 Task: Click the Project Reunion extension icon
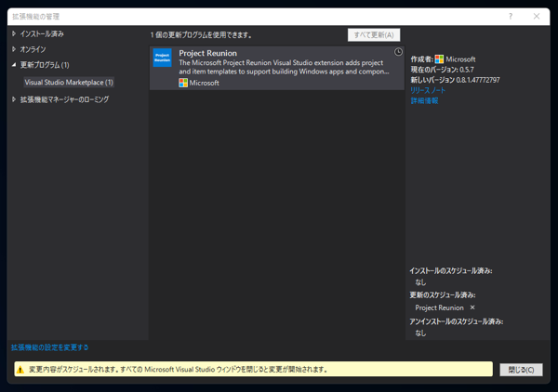tap(162, 58)
